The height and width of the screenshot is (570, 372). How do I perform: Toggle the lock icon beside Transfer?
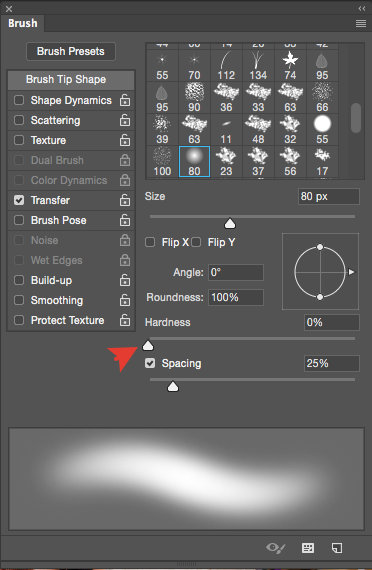point(125,200)
